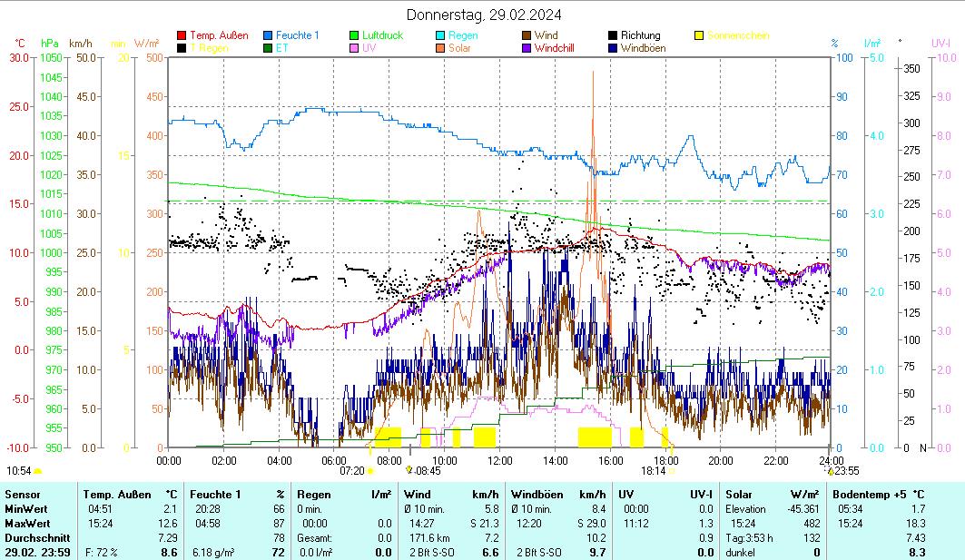Image resolution: width=965 pixels, height=560 pixels.
Task: Select the Sonnenschein legend label
Action: (738, 35)
